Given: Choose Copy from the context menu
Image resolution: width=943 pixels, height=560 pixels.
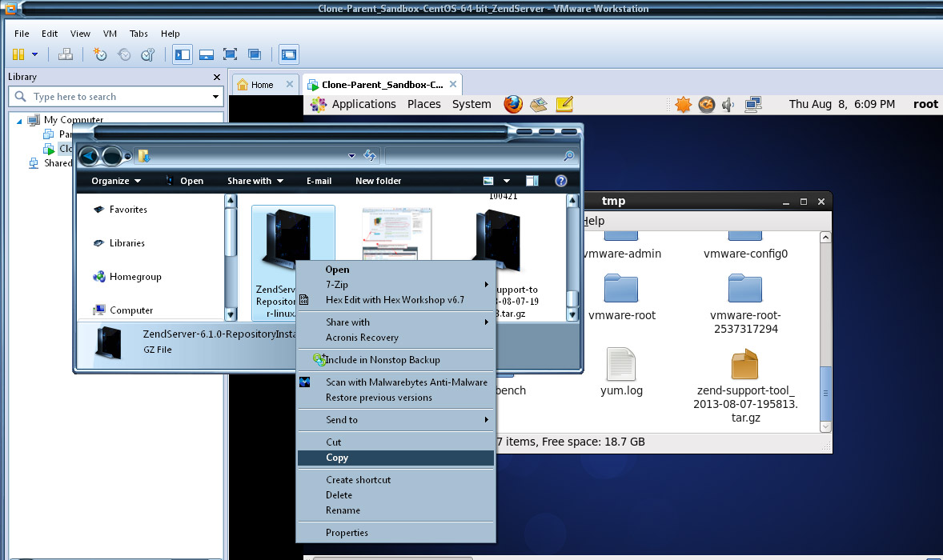Looking at the screenshot, I should 395,458.
